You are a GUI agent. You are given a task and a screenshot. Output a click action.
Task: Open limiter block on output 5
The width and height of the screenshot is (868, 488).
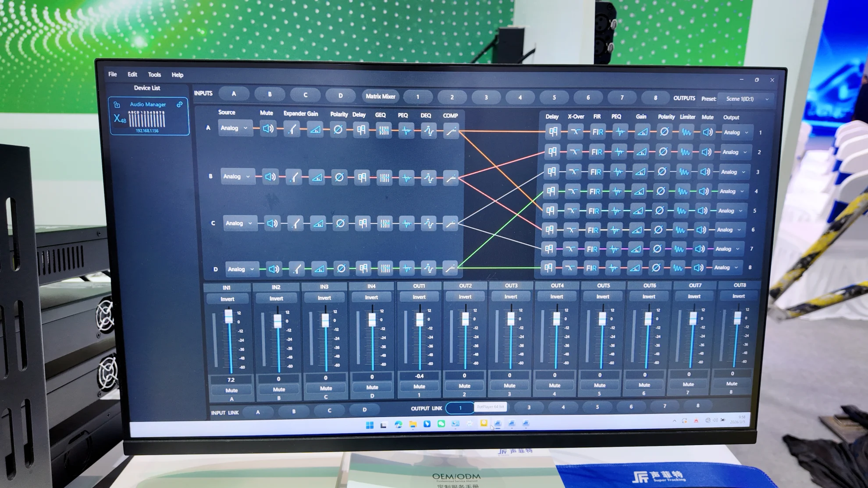point(681,211)
